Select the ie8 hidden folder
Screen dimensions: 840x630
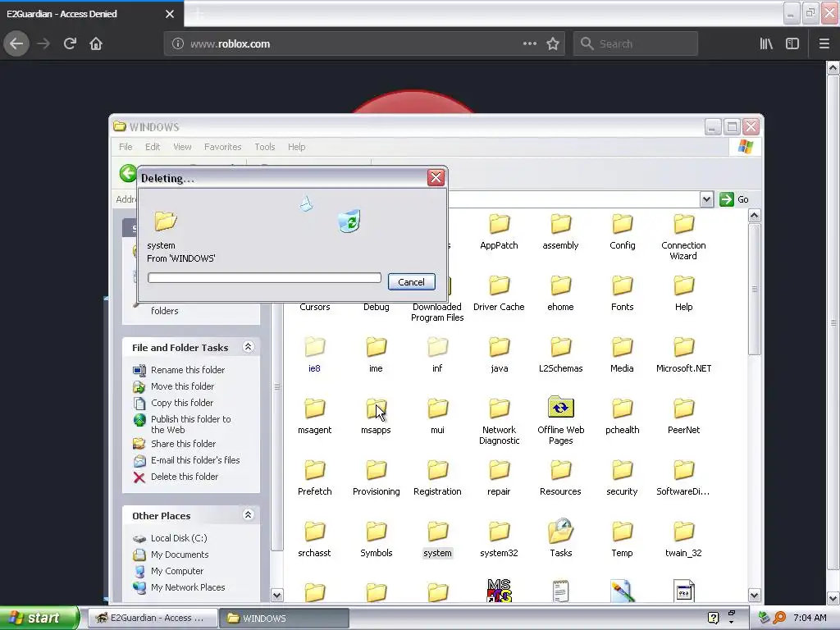(314, 355)
